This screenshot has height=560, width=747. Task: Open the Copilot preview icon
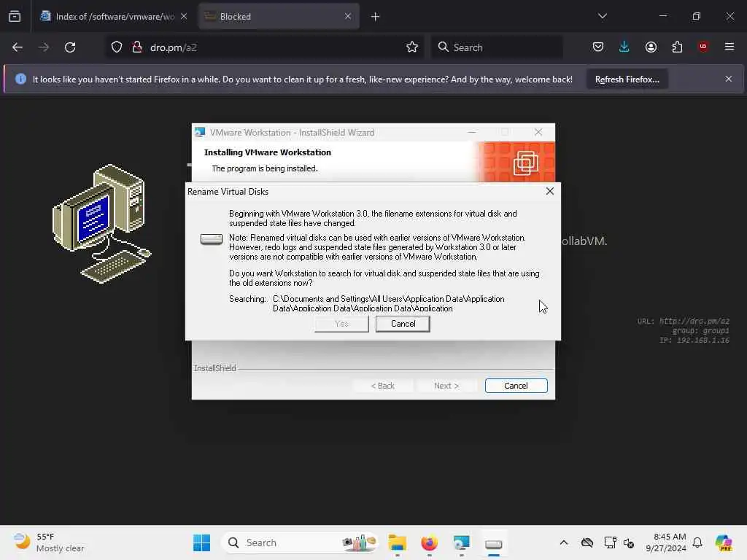tap(724, 542)
